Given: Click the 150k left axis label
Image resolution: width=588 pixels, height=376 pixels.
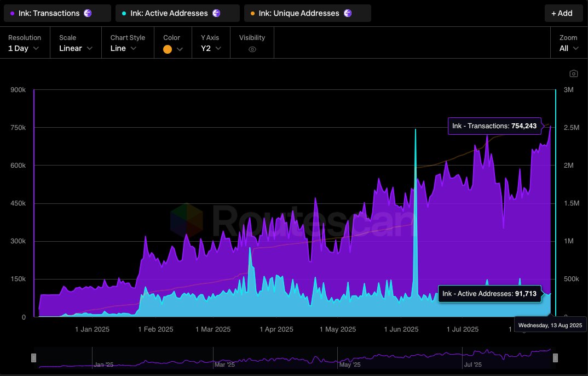Looking at the screenshot, I should pos(18,279).
